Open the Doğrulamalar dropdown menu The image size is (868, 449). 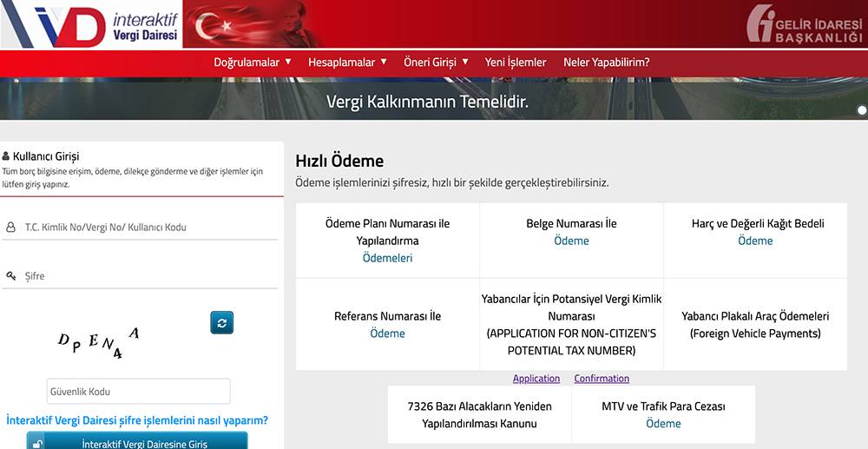tap(253, 63)
